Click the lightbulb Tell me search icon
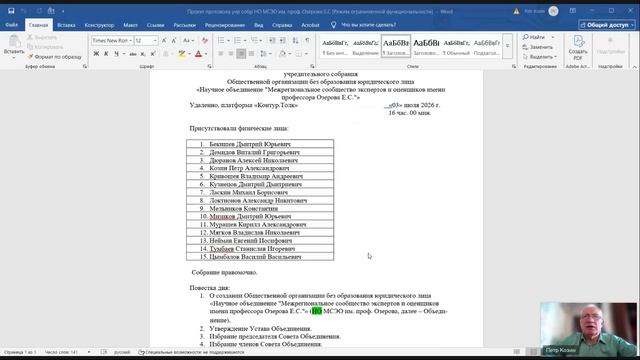Image resolution: width=640 pixels, height=360 pixels. [x=333, y=25]
